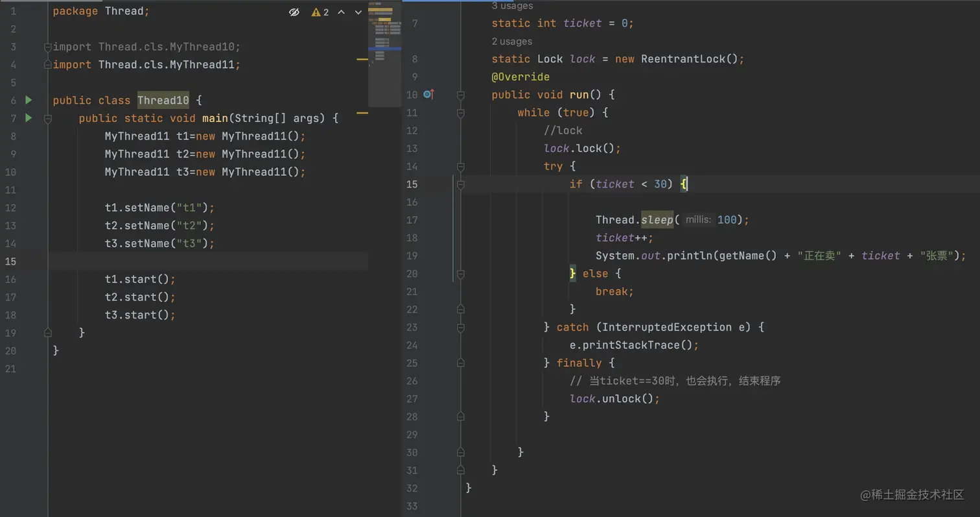Click the "张票" string literal

[x=936, y=256]
